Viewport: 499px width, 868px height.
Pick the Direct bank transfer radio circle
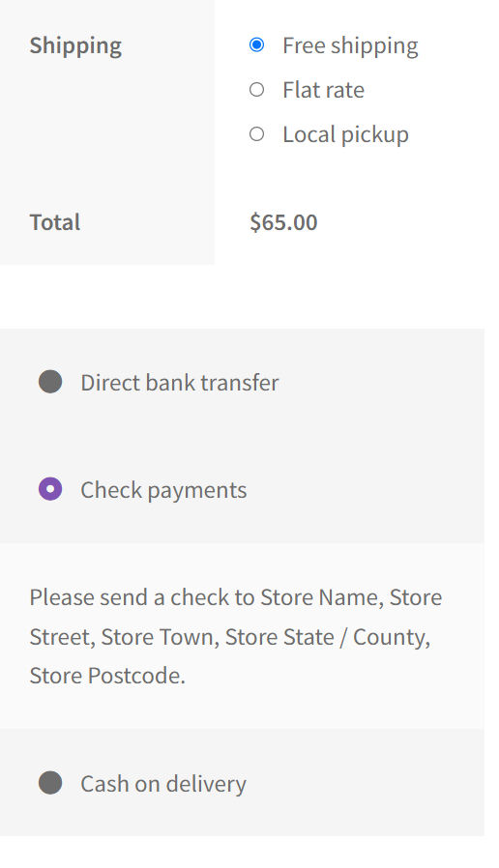tap(50, 382)
